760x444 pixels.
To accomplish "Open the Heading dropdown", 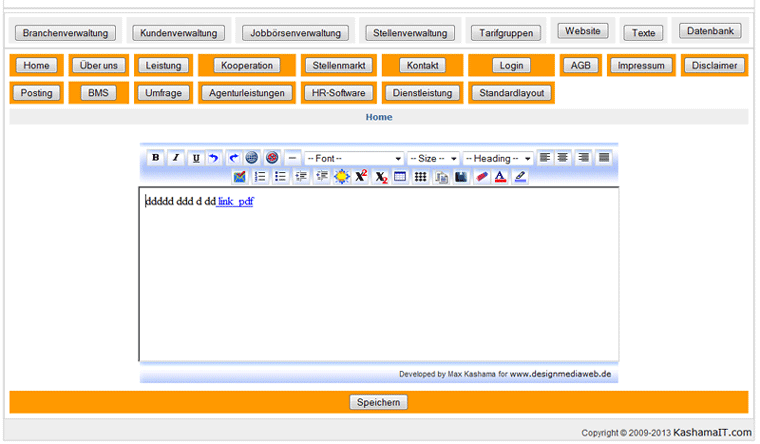I will tap(498, 158).
